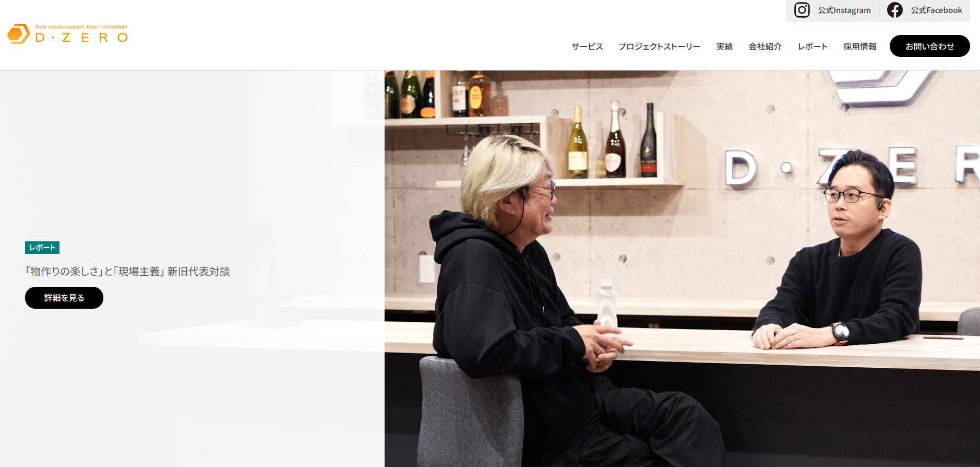Open the 公式Facebook text link
The image size is (980, 467).
[936, 10]
